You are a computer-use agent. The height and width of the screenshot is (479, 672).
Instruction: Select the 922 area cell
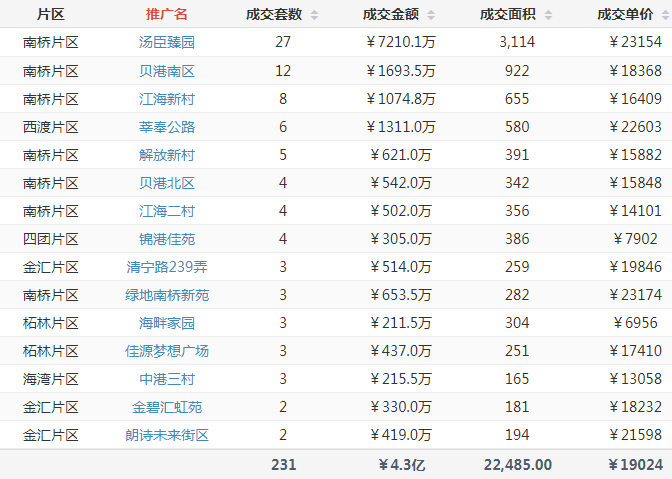coord(517,71)
